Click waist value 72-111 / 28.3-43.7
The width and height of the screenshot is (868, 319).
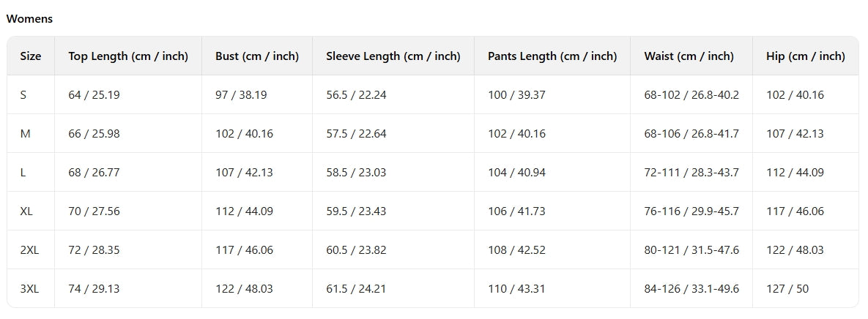click(x=691, y=173)
